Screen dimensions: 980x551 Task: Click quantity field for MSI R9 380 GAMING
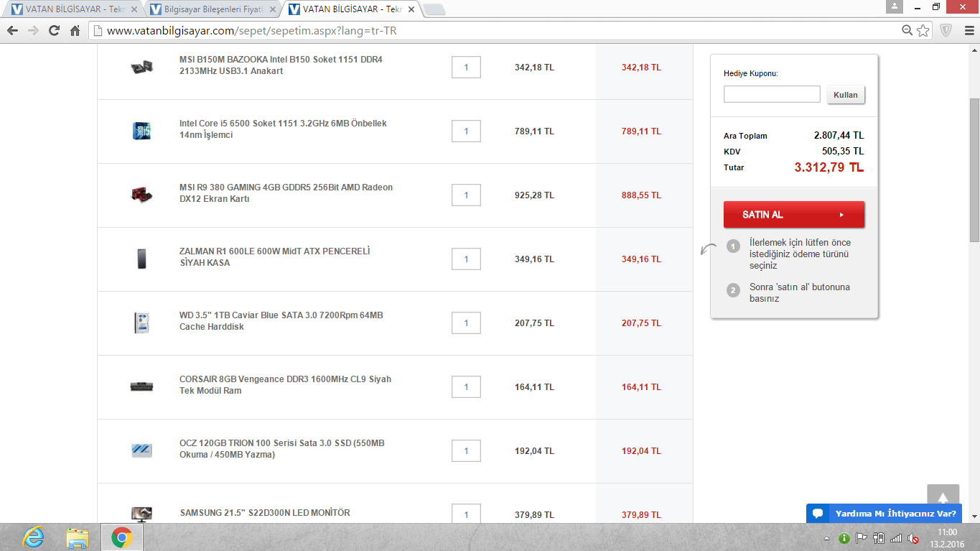pos(466,195)
